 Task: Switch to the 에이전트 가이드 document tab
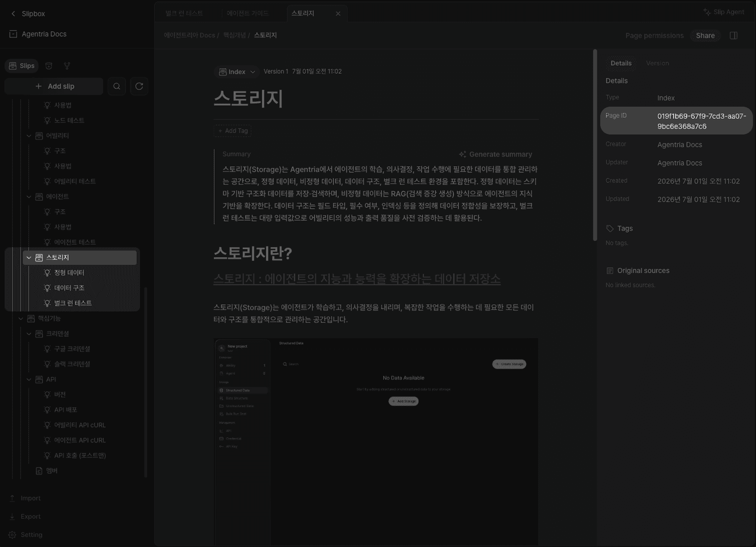[248, 13]
